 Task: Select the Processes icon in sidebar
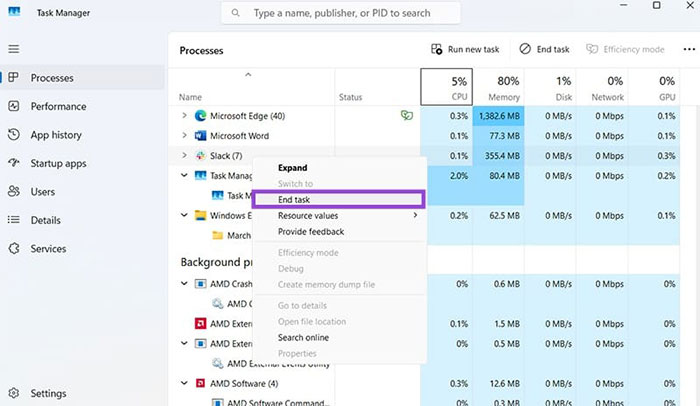point(13,78)
